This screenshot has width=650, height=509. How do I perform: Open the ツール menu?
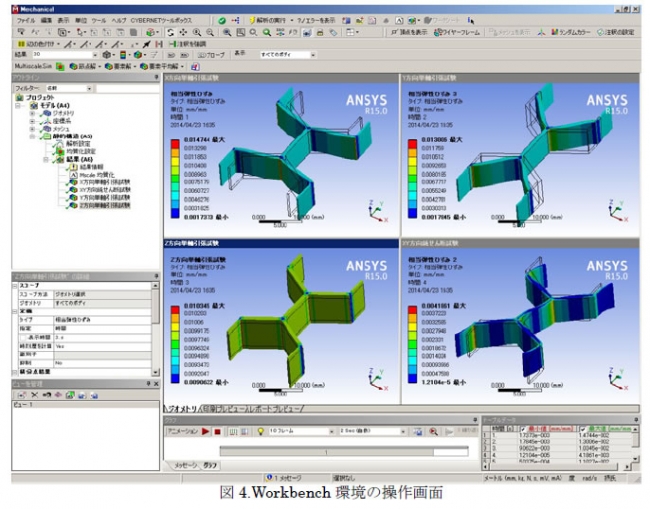coord(99,20)
